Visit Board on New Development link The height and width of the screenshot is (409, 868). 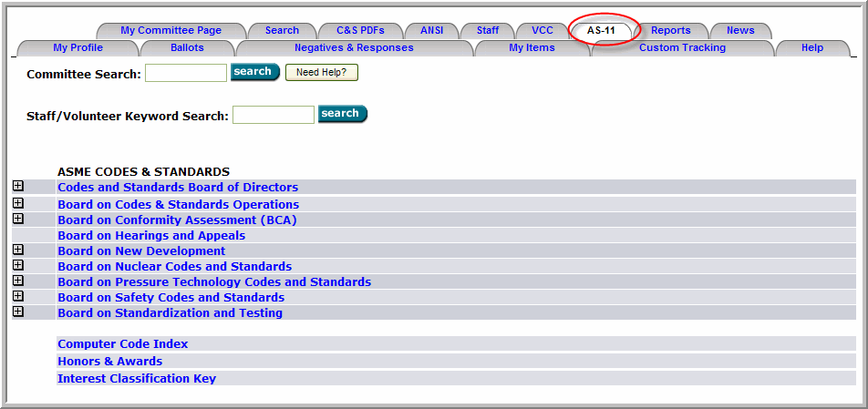pos(141,251)
